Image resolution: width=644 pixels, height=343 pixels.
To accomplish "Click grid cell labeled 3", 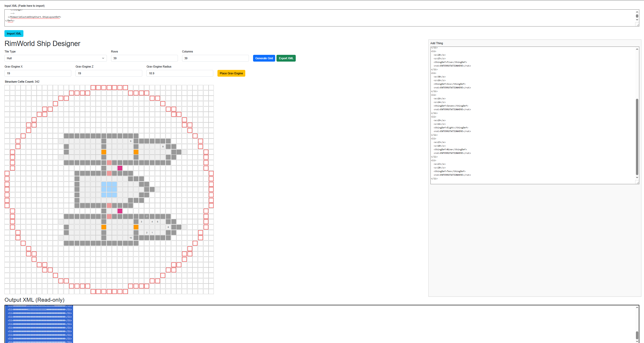I will tap(141, 222).
